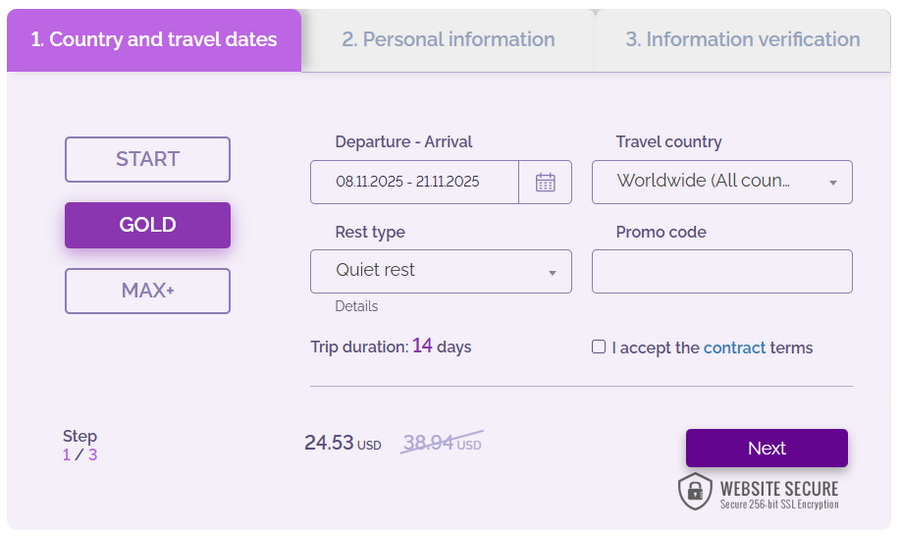Viewport: 900px width, 536px height.
Task: Click the crossed-out 38.94 USD price
Action: pos(441,443)
